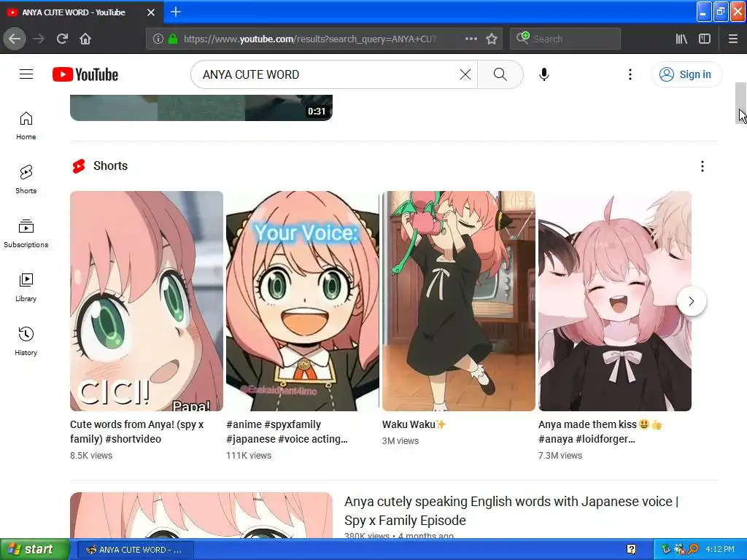Show site information icon in address bar
The width and height of the screenshot is (747, 560).
[158, 39]
